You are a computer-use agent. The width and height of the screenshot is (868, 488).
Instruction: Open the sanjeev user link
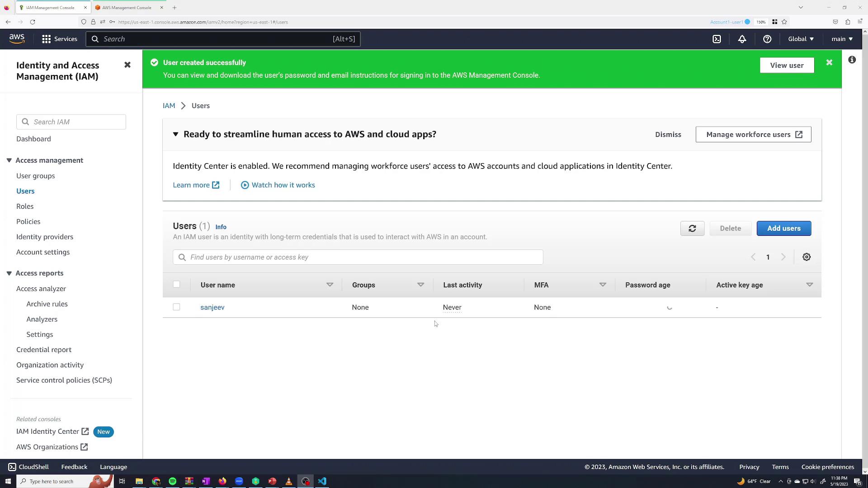212,307
